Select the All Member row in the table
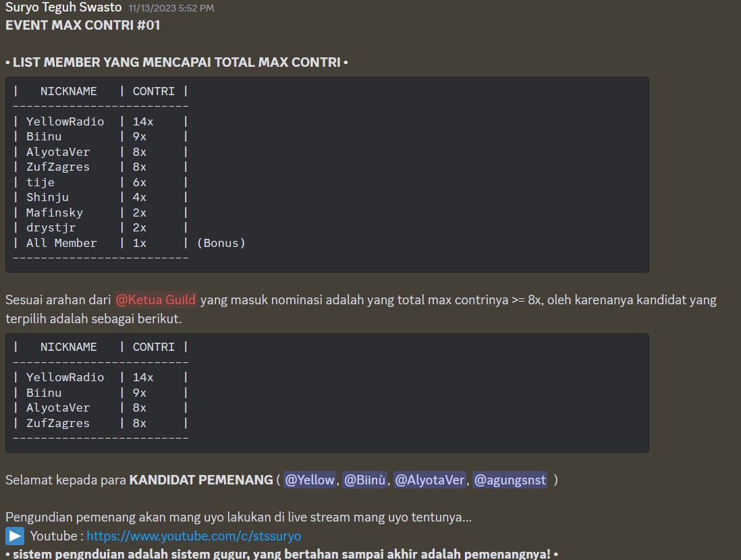 [x=61, y=243]
